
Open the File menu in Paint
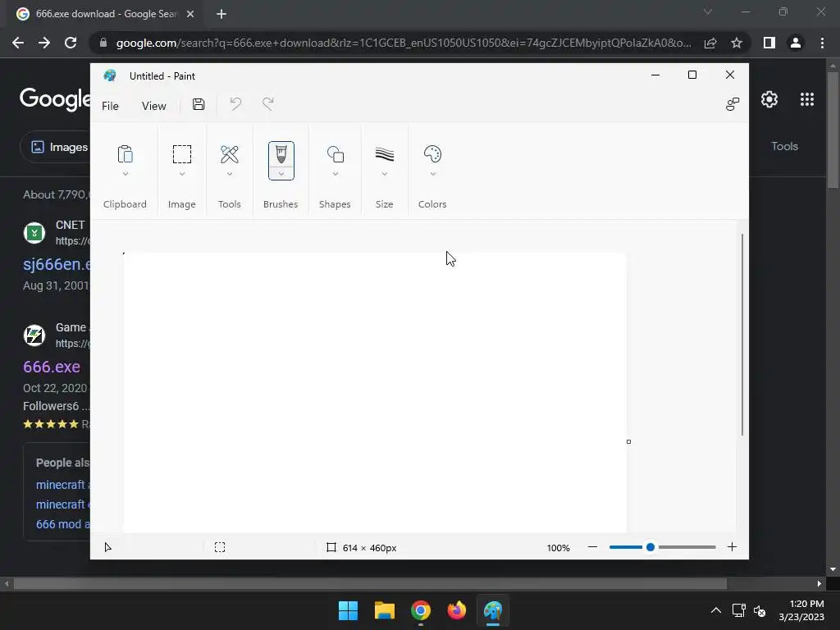click(x=111, y=106)
